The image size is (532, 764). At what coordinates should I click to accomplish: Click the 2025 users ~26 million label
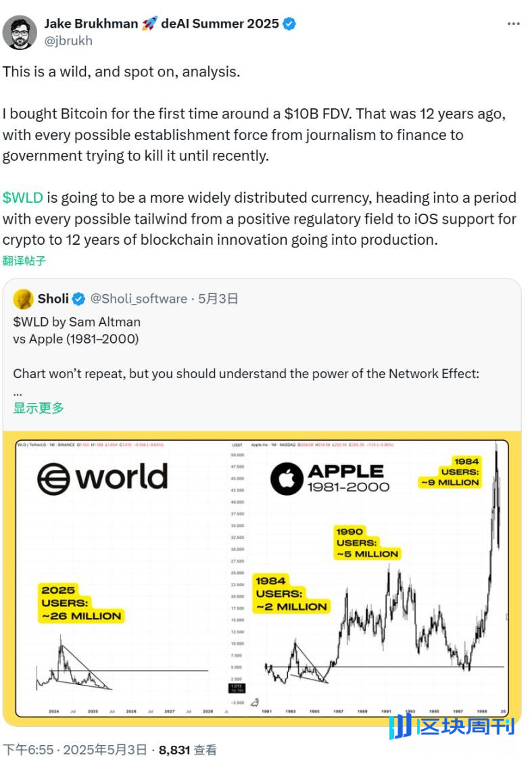tap(81, 603)
